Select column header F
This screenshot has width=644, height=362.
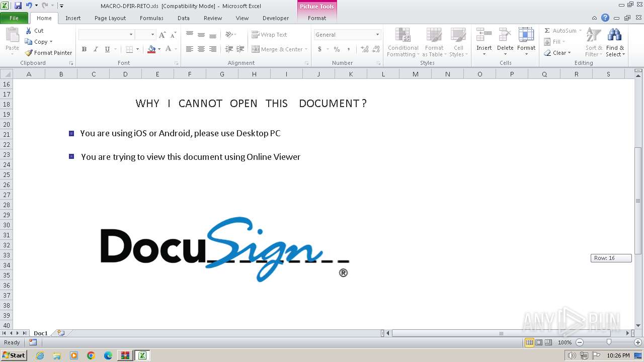tap(190, 74)
